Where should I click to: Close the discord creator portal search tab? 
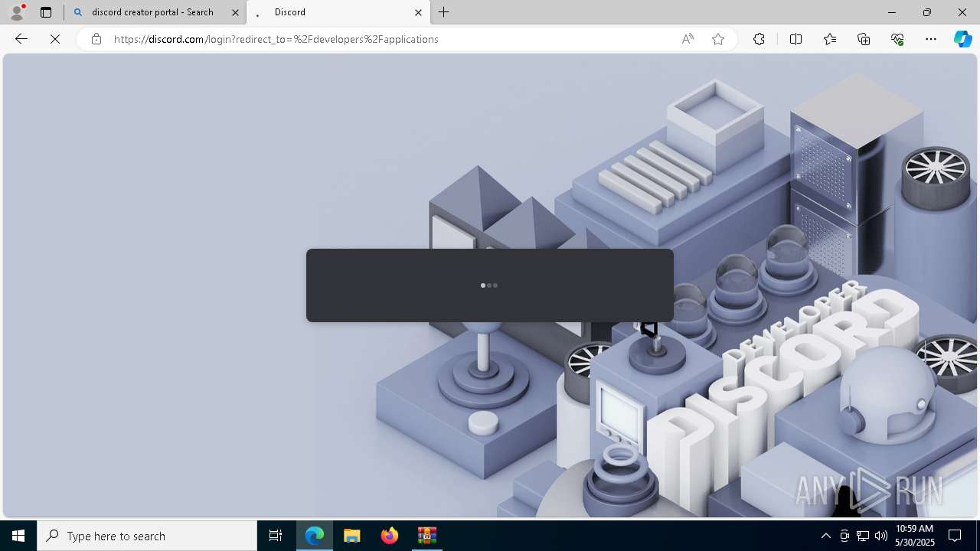[x=235, y=12]
